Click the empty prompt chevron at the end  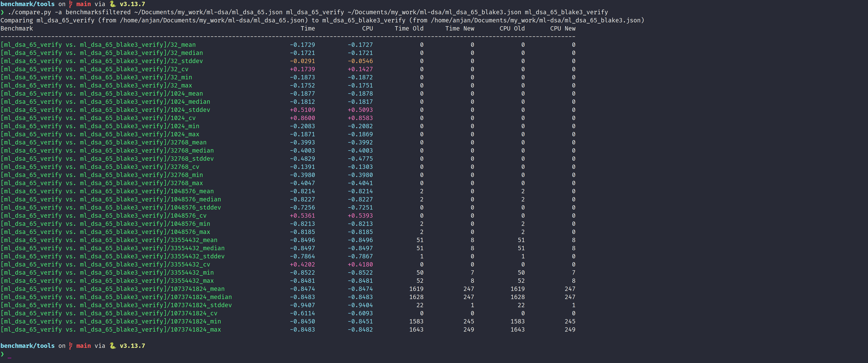tap(2, 354)
